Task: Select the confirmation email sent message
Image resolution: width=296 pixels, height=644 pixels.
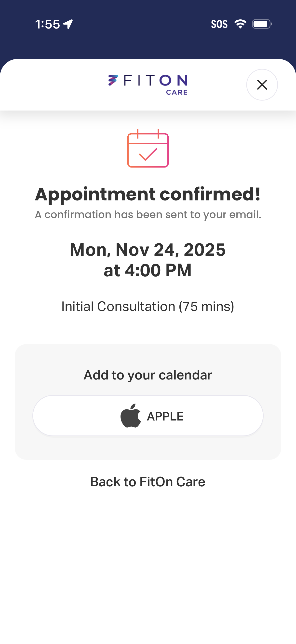Action: pyautogui.click(x=148, y=214)
